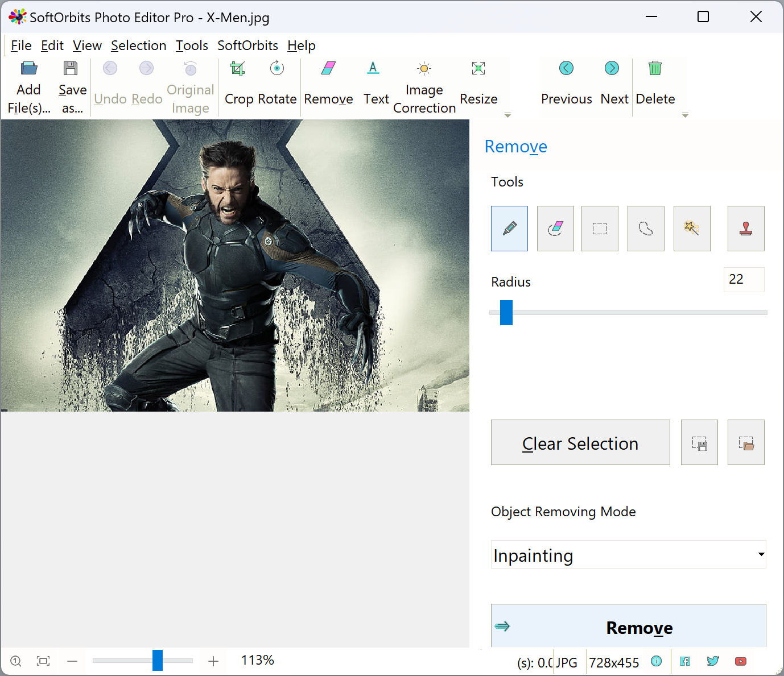Open the Twitter link icon

[x=713, y=661]
